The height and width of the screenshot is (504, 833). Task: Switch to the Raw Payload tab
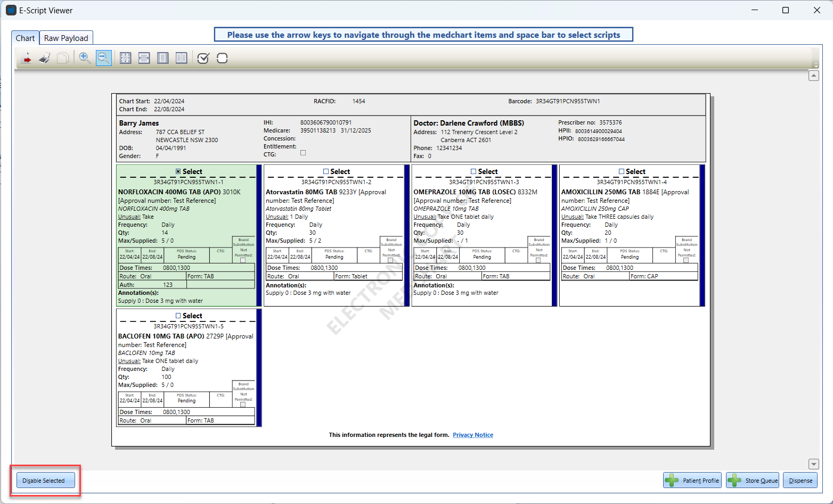pyautogui.click(x=66, y=38)
